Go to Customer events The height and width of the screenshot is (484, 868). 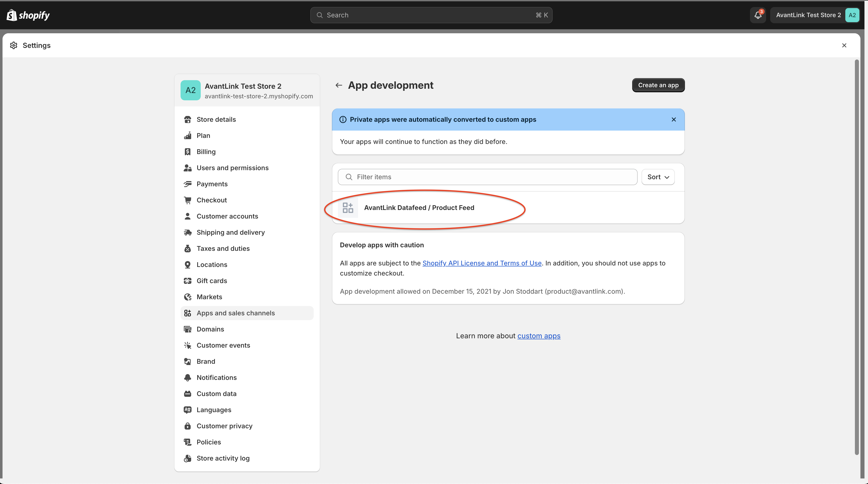[x=247, y=346]
